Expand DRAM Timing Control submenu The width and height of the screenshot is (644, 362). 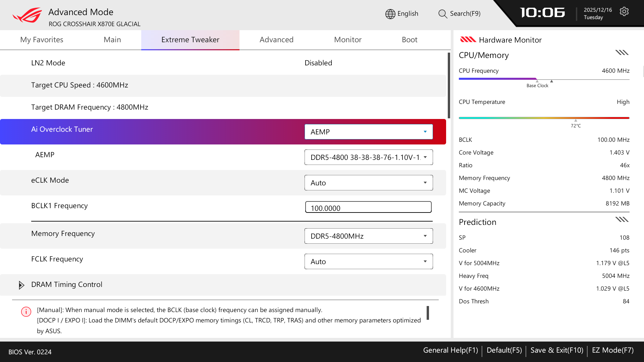[21, 285]
